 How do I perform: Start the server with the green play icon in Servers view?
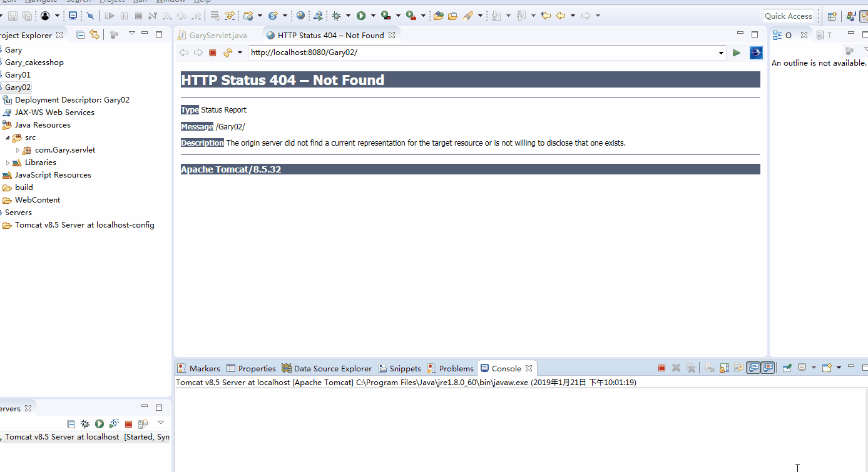pos(100,424)
